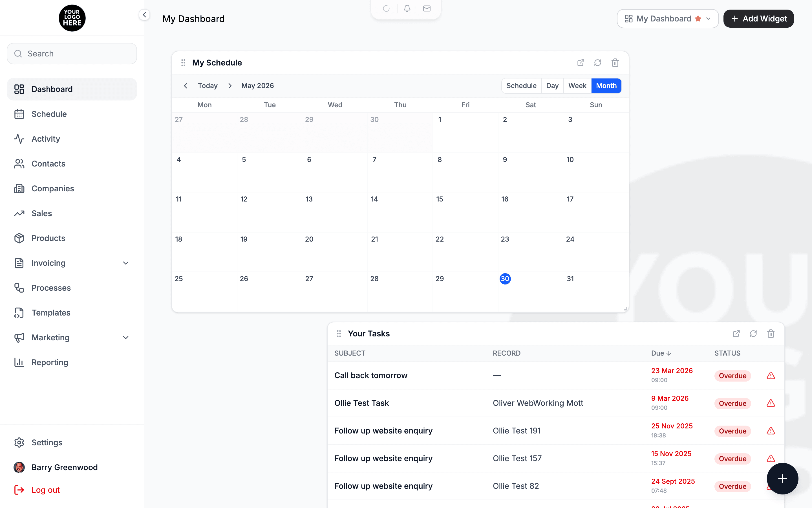Open Barry Greenwood profile avatar
The image size is (812, 508).
tap(19, 467)
